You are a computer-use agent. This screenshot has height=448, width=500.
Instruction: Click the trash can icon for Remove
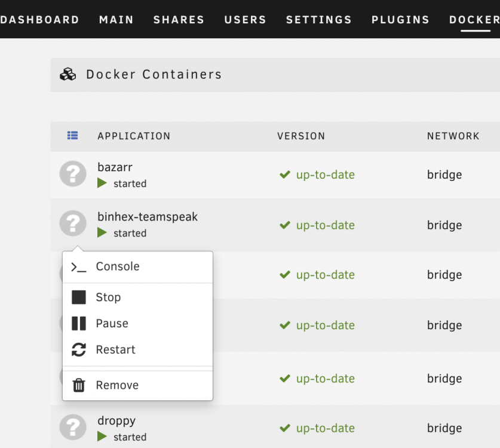[x=79, y=385]
